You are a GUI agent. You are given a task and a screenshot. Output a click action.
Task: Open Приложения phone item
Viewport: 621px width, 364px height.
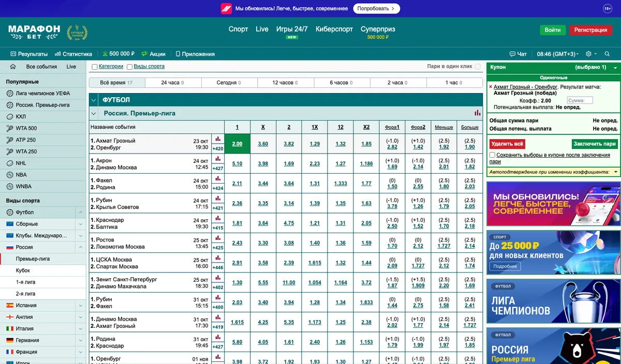[195, 54]
